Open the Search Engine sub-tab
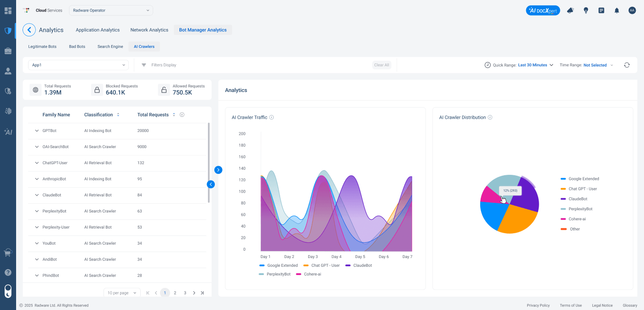Viewport: 644px width, 310px height. pos(110,46)
